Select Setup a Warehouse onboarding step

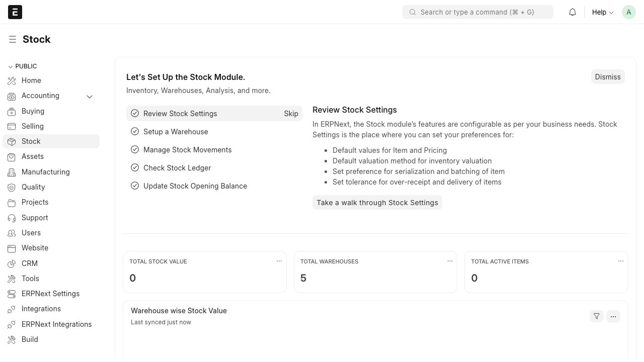coord(214,132)
